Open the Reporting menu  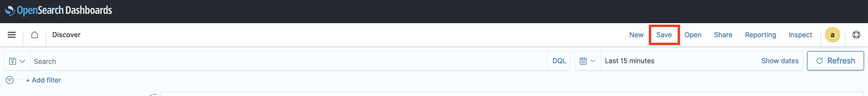[x=760, y=34]
